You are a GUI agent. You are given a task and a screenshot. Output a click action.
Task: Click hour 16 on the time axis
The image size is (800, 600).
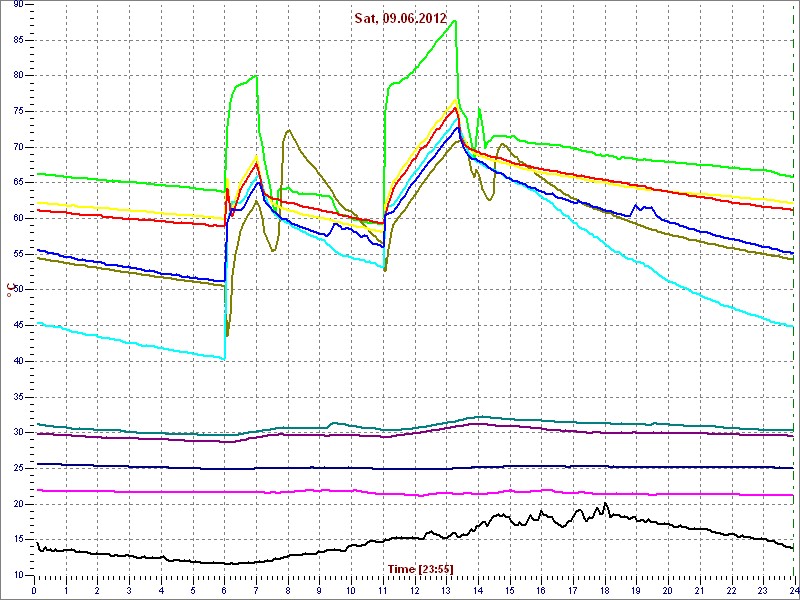point(541,590)
